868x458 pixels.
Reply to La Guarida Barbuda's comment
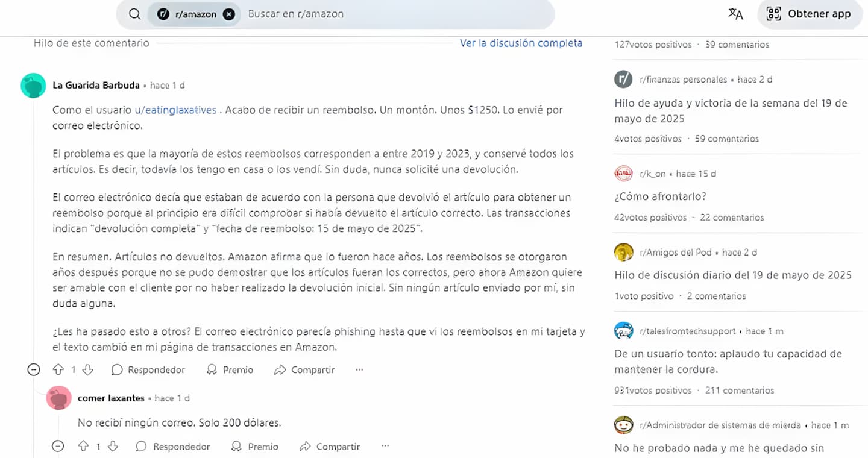(x=148, y=370)
